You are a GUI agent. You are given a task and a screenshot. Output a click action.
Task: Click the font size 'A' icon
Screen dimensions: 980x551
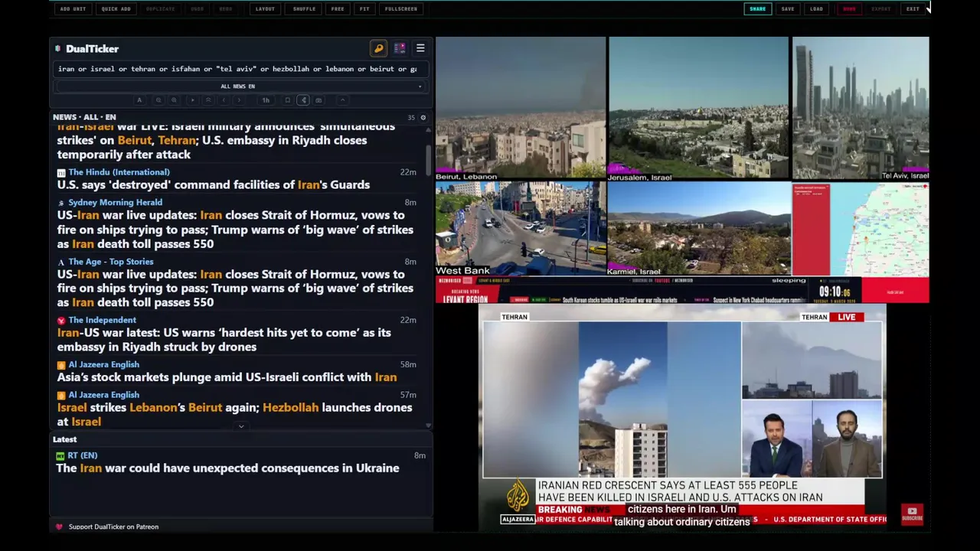click(x=139, y=100)
